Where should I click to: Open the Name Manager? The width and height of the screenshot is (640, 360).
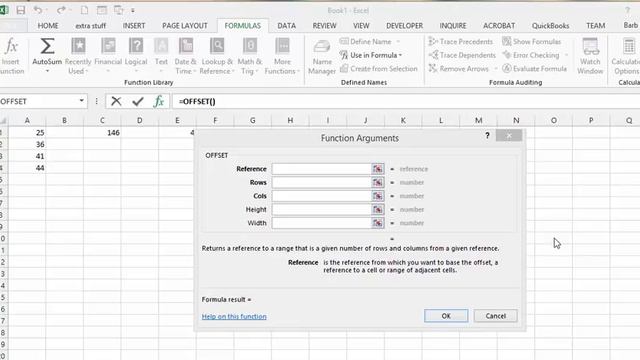(x=322, y=57)
